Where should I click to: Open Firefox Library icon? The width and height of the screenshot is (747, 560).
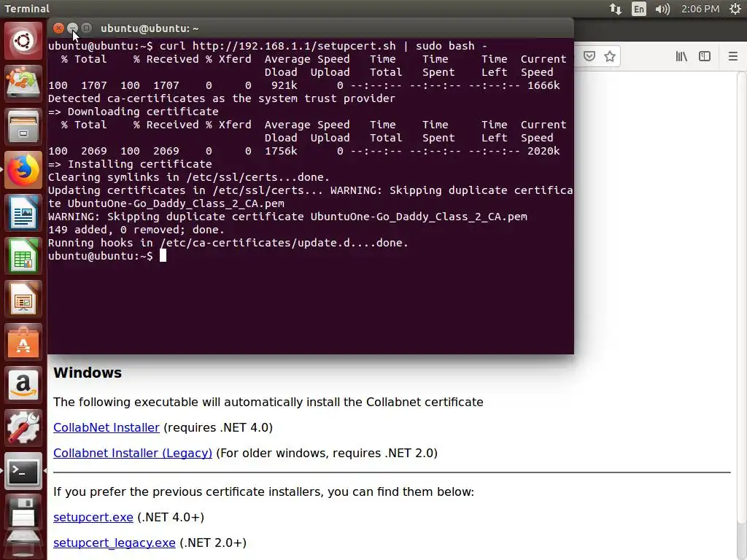(x=681, y=56)
